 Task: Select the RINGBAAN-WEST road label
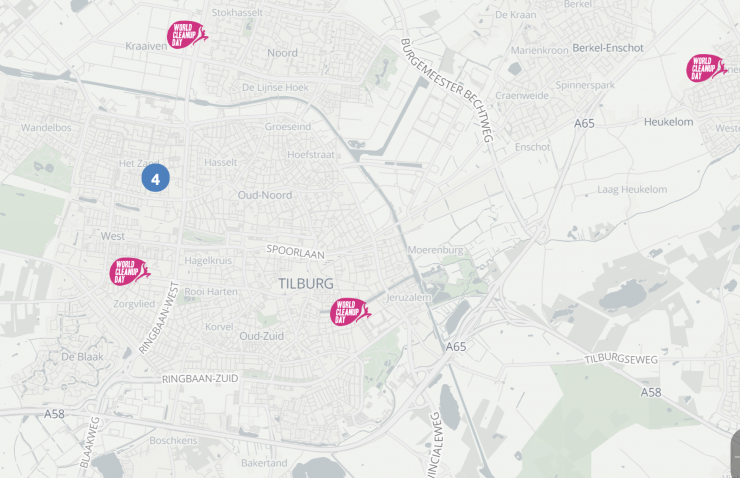tap(159, 318)
